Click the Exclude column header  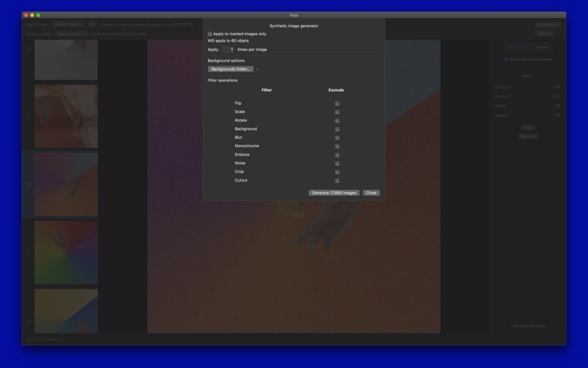pos(336,90)
